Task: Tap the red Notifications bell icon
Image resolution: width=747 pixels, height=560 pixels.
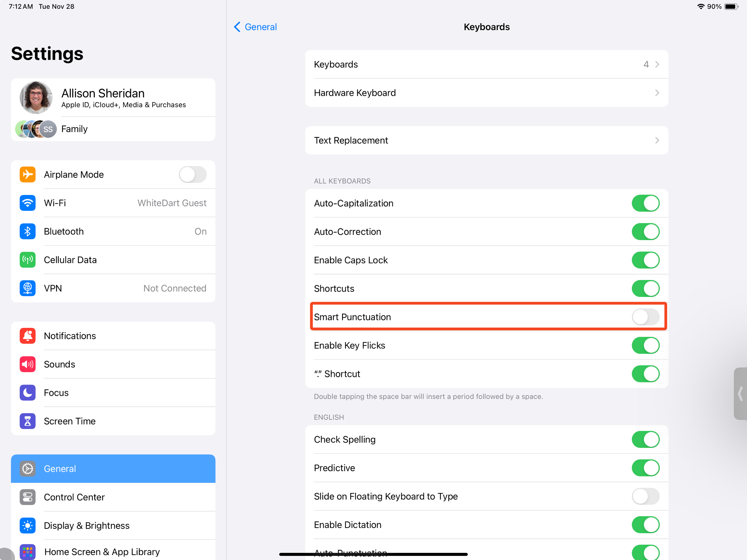Action: pyautogui.click(x=27, y=335)
